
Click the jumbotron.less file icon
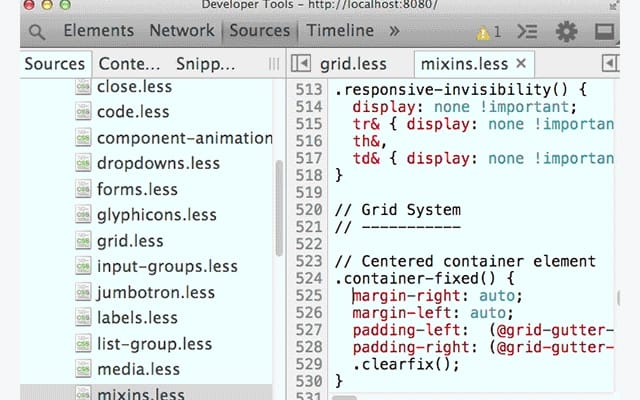click(83, 292)
